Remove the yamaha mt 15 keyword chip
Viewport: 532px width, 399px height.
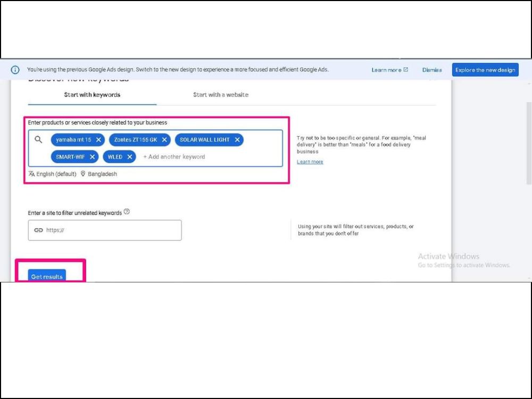pos(98,140)
